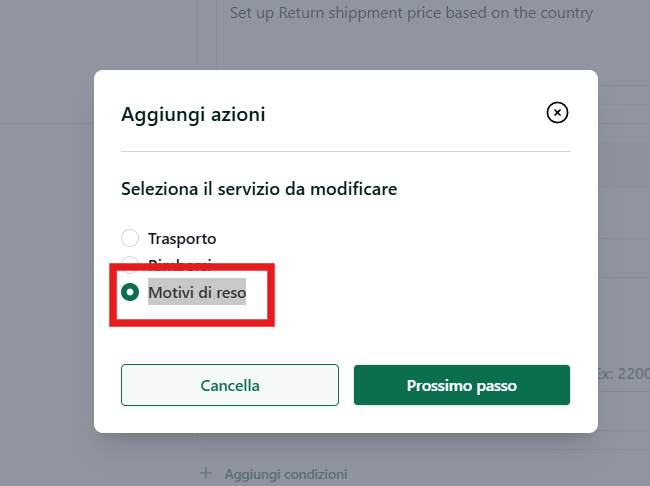Viewport: 650px width, 486px height.
Task: Continue with the Prossimo passo button
Action: tap(462, 385)
